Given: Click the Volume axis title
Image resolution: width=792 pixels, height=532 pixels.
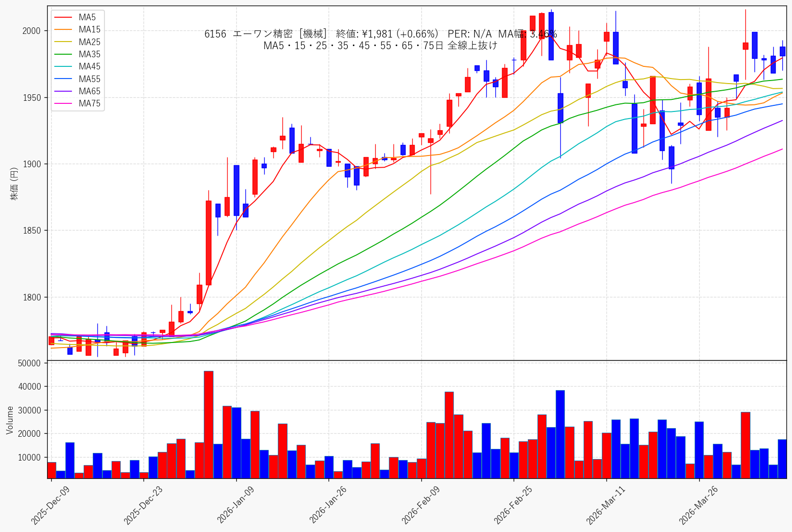Looking at the screenshot, I should click(x=10, y=420).
